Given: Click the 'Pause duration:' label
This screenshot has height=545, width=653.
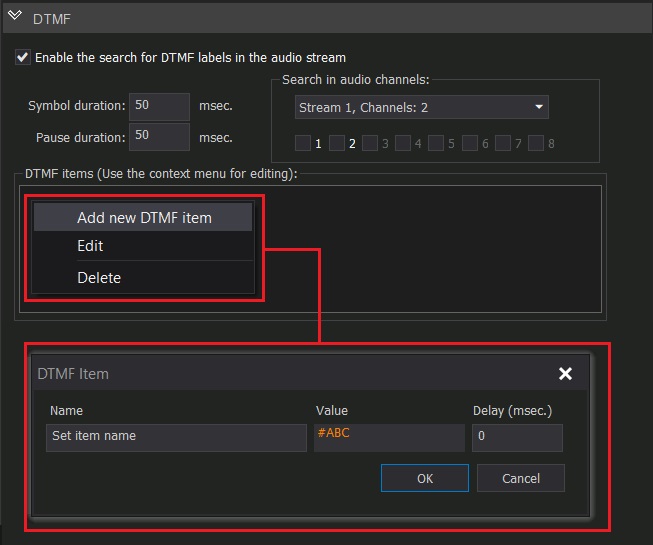Looking at the screenshot, I should pos(80,137).
